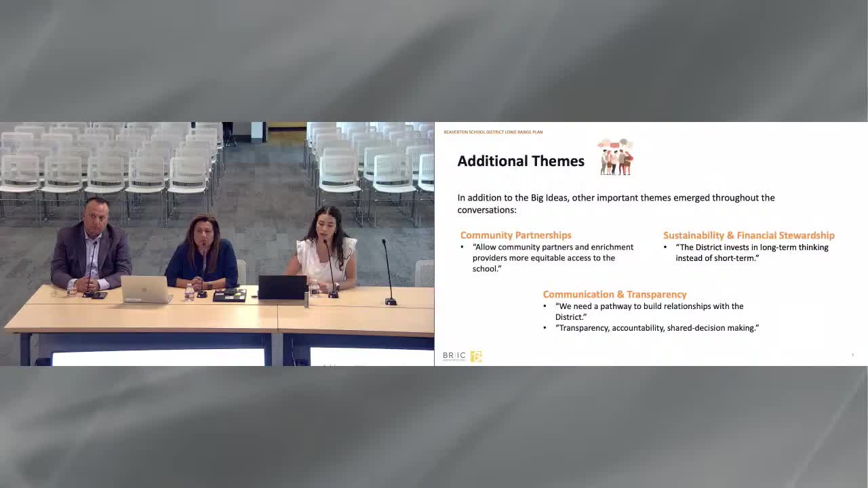868x488 pixels.
Task: Click the "In addition to the Big Ideas" intro paragraph
Action: click(x=616, y=203)
